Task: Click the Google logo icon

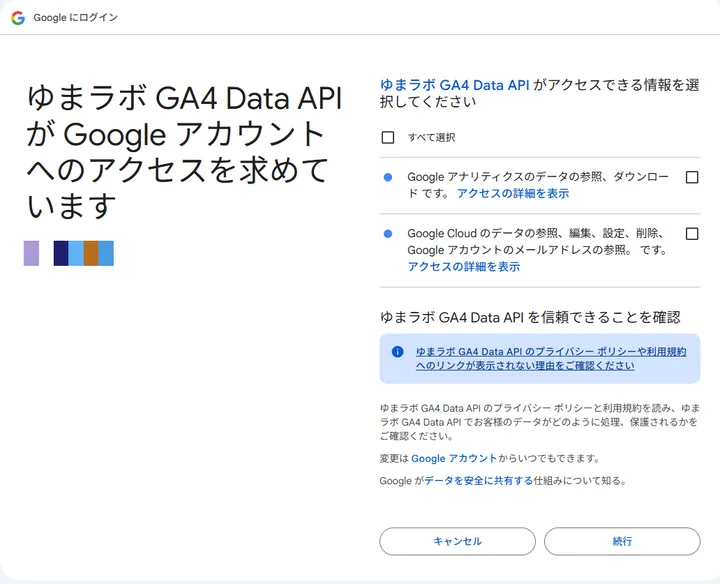Action: (18, 18)
